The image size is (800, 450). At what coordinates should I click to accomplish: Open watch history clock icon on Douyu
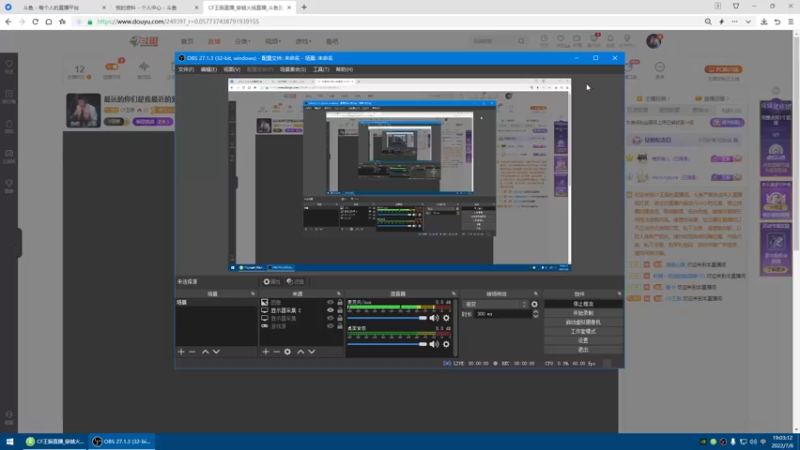pos(544,41)
